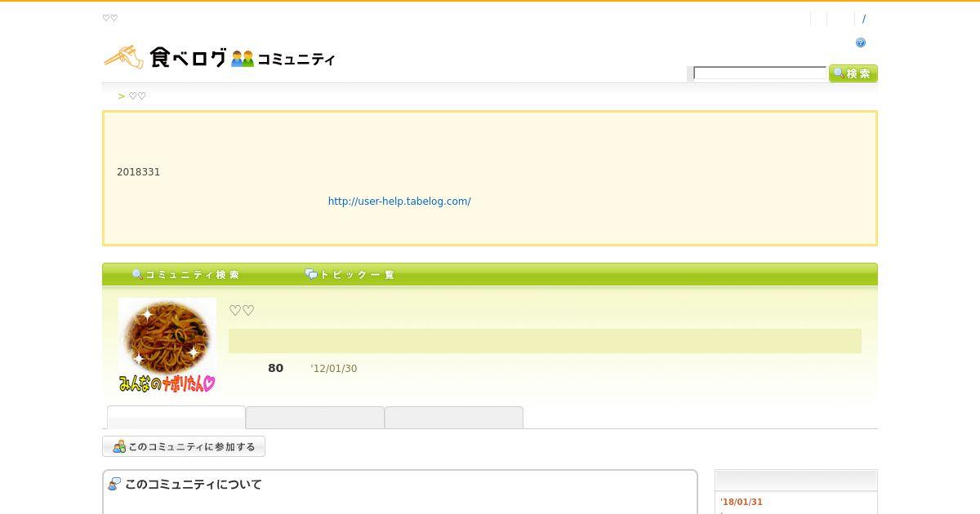
Task: Open the slash link at top right
Action: click(864, 19)
